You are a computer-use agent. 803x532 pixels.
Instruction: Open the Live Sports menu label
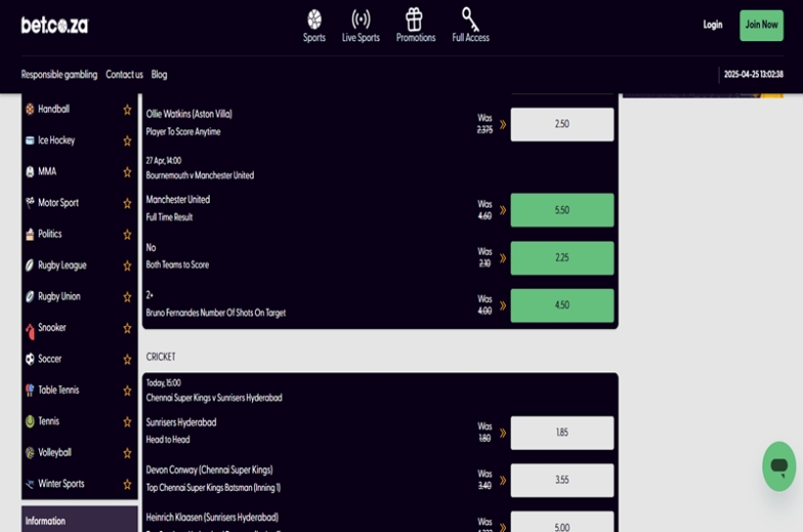pyautogui.click(x=361, y=38)
